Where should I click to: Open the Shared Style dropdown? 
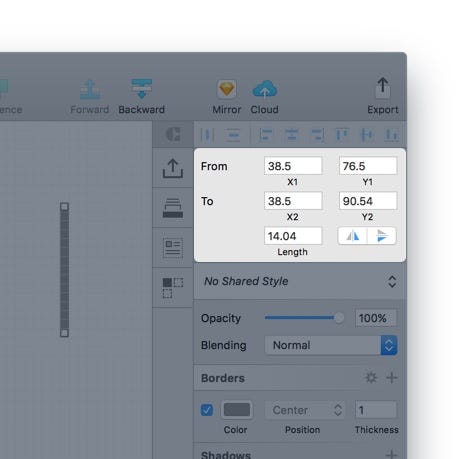coord(300,281)
